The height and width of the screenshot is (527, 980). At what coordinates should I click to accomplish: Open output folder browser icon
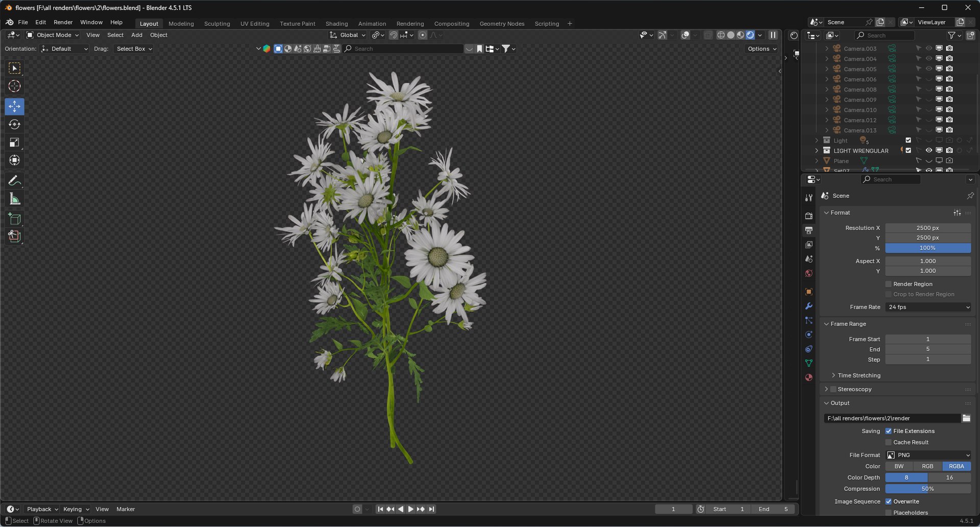pos(966,418)
